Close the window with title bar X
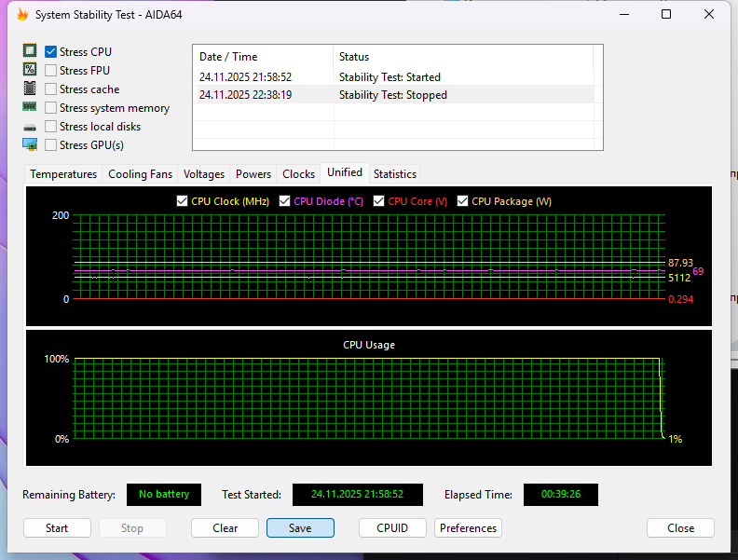The width and height of the screenshot is (738, 560). (x=709, y=14)
